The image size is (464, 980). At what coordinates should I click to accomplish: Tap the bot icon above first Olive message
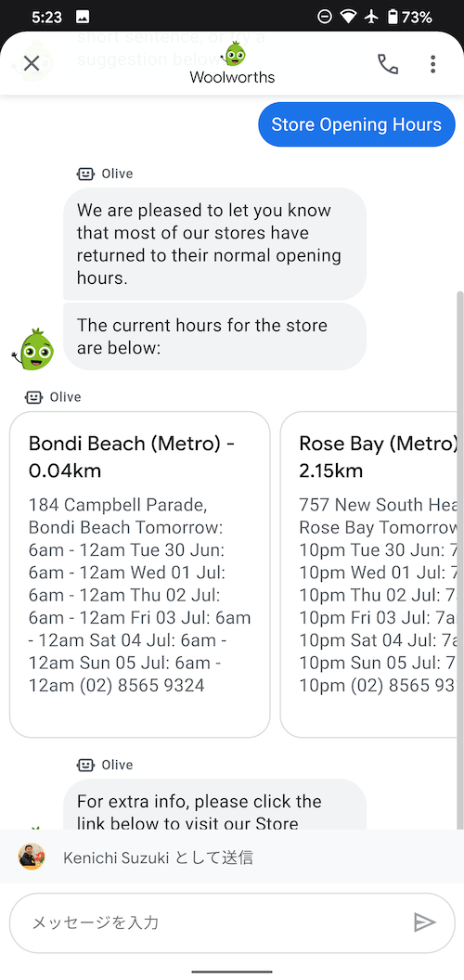(x=85, y=174)
